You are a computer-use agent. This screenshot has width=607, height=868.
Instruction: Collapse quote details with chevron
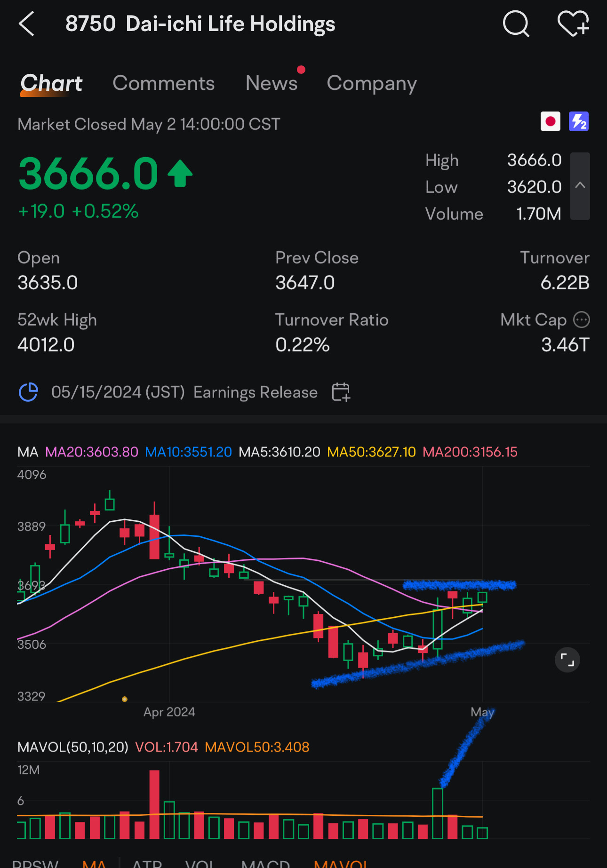point(580,186)
